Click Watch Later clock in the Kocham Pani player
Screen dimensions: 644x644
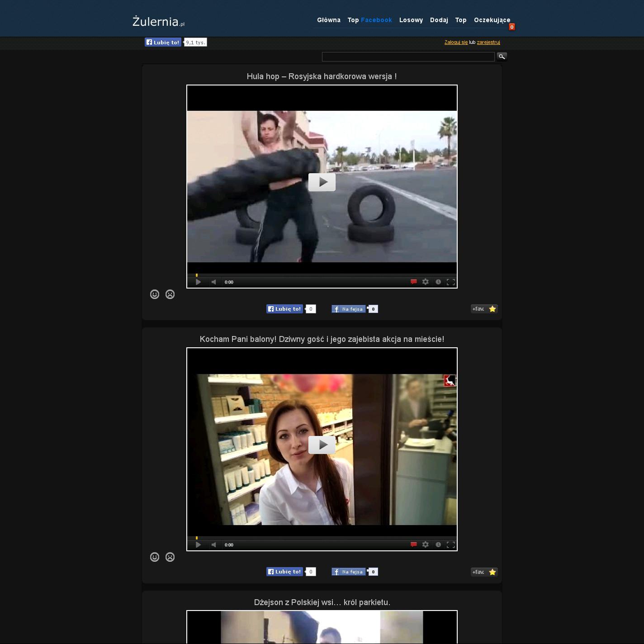tap(438, 545)
